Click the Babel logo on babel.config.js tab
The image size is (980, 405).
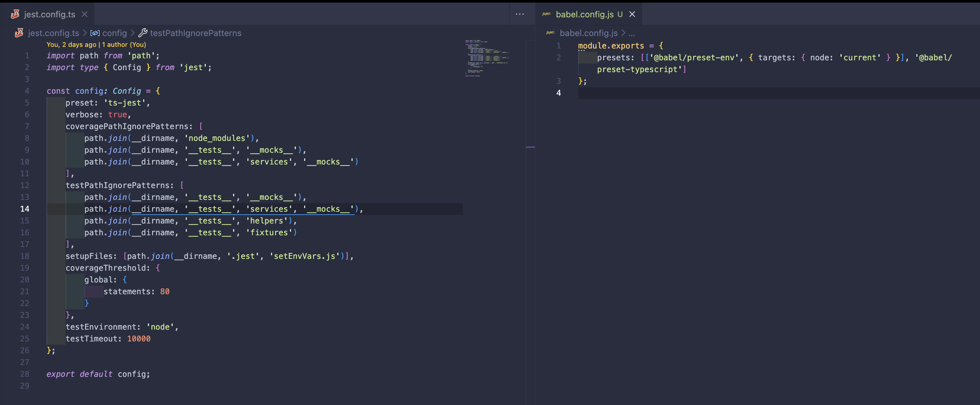pyautogui.click(x=546, y=14)
